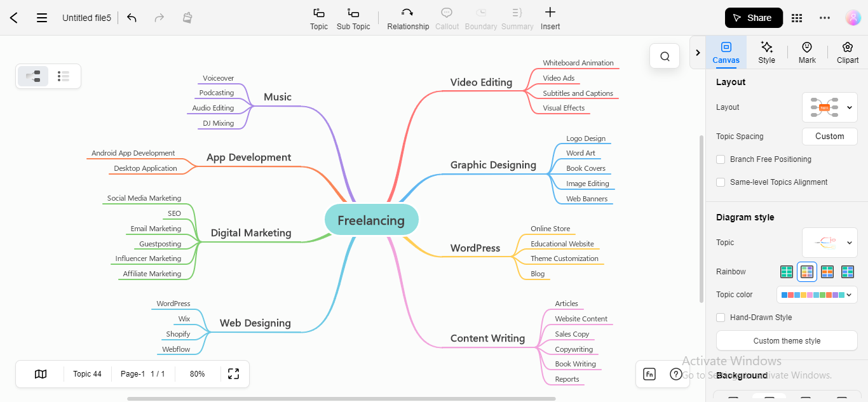Image resolution: width=868 pixels, height=402 pixels.
Task: Click the Share button
Action: tap(754, 18)
